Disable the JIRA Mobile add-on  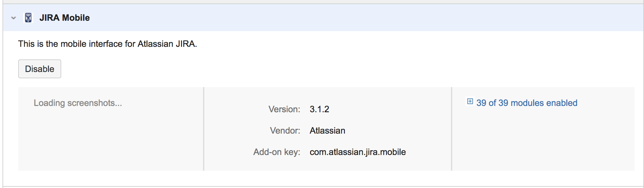coord(40,69)
